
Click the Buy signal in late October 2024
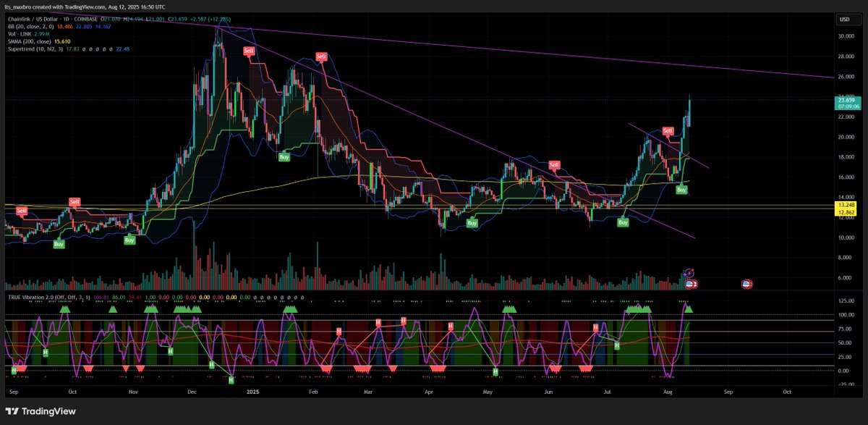[x=129, y=240]
